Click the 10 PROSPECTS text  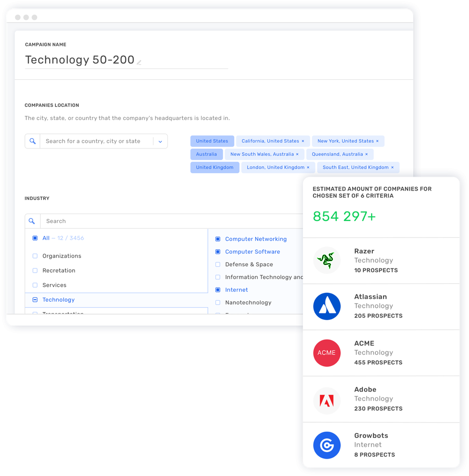(x=376, y=270)
